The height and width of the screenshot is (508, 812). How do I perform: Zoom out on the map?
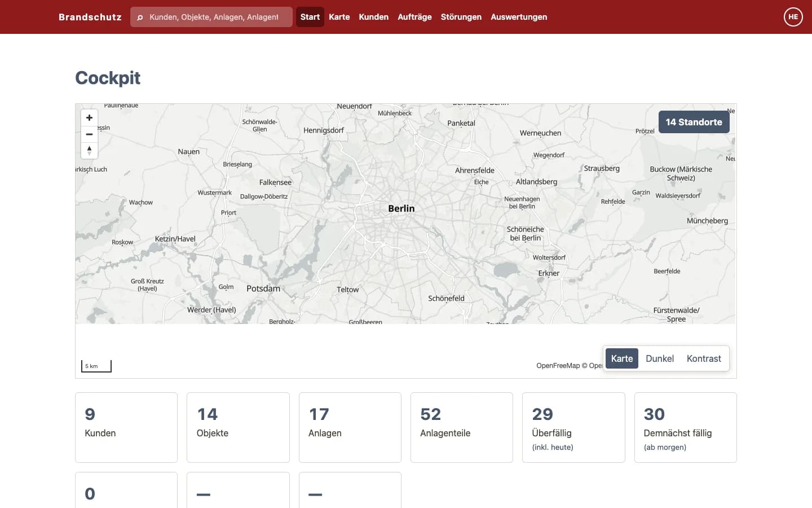coord(89,134)
